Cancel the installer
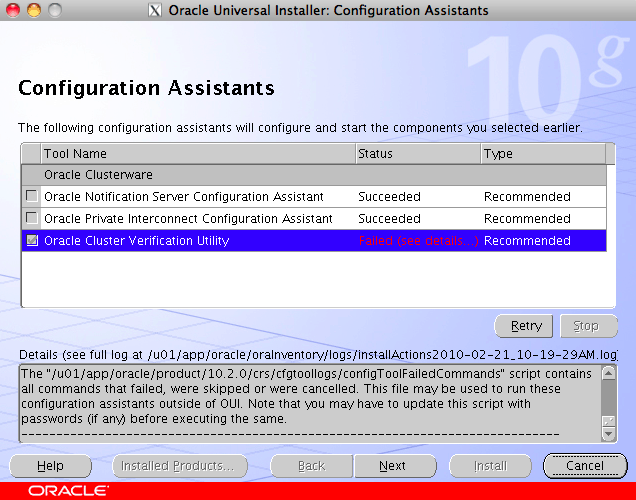 (x=585, y=466)
